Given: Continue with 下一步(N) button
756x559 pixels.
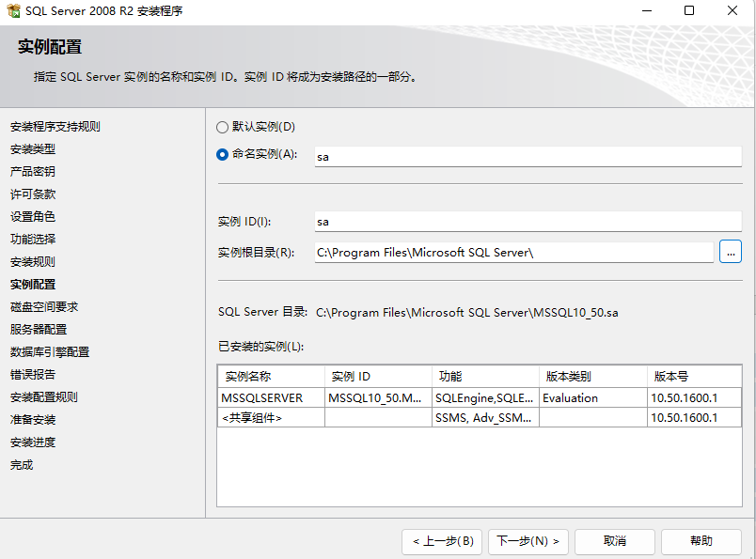Looking at the screenshot, I should point(528,542).
